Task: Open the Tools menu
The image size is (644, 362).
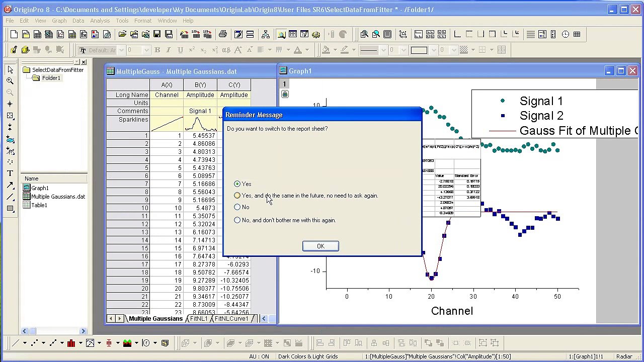Action: point(122,21)
